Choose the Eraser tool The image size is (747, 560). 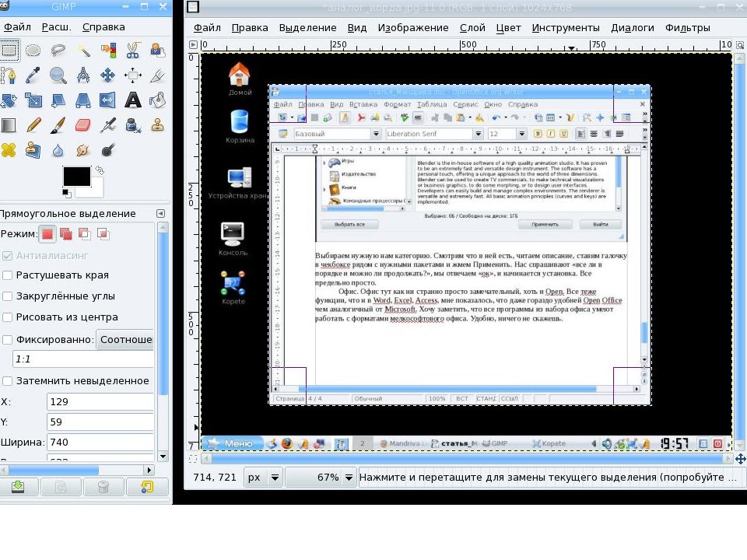83,125
